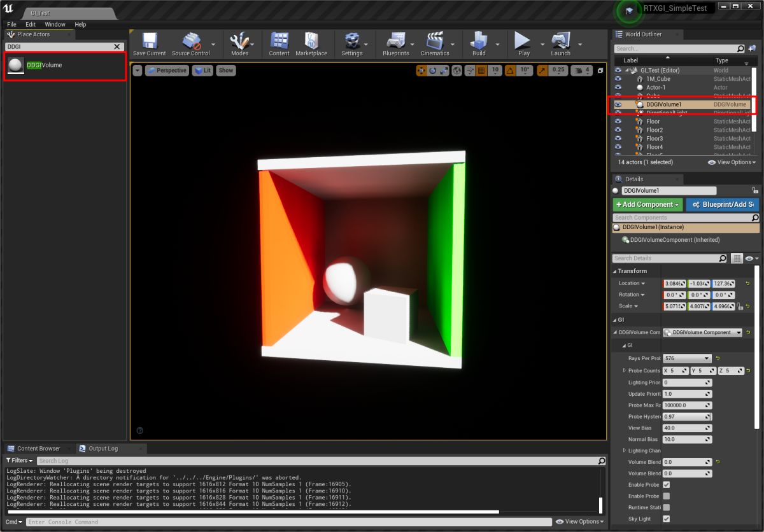This screenshot has width=764, height=532.
Task: Click the Probe Hysteresis value slider field
Action: tap(687, 416)
